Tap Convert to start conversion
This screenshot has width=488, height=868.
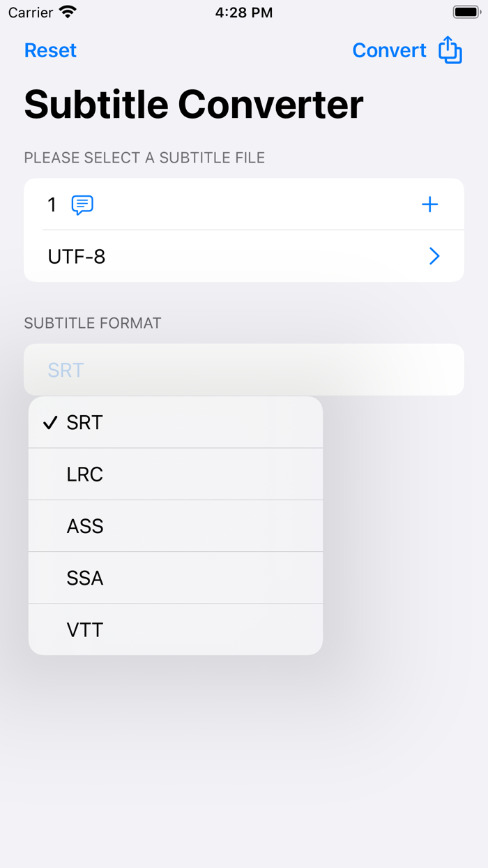pos(389,50)
